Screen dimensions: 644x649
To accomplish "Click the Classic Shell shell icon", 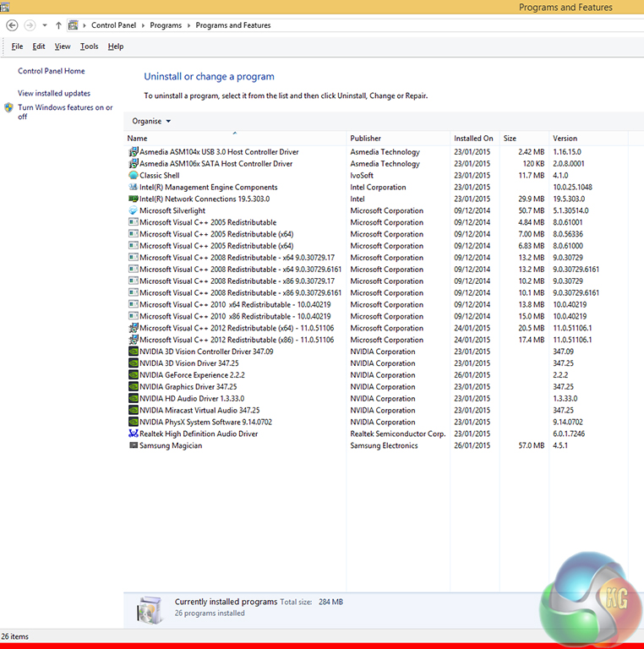I will (134, 175).
